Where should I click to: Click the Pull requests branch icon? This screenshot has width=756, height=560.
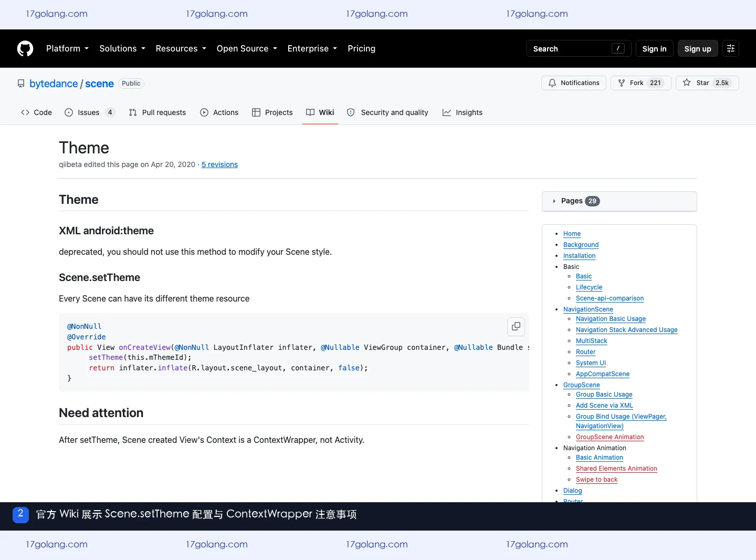tap(133, 112)
